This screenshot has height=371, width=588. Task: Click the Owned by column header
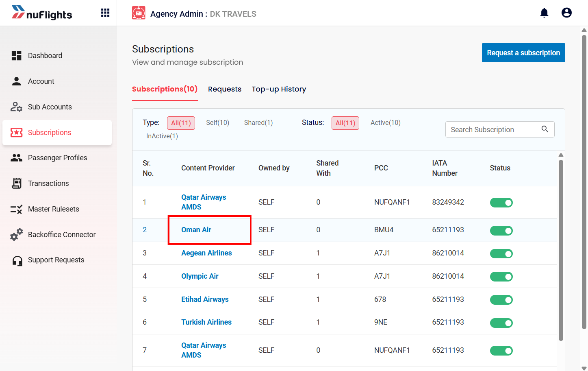point(274,168)
